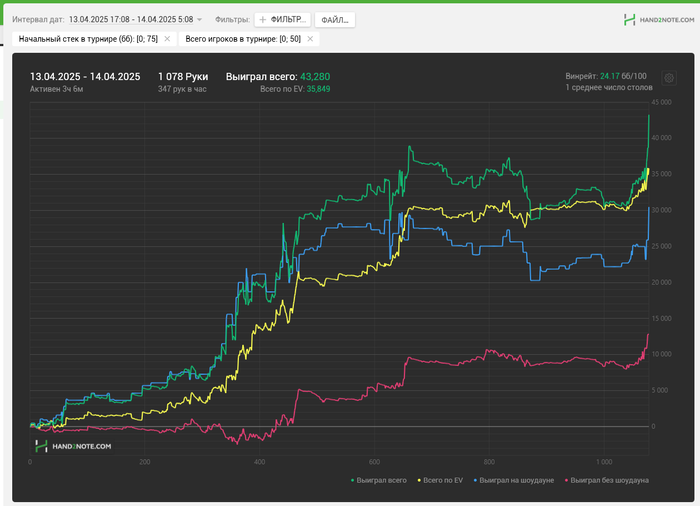The image size is (700, 506).
Task: Click the 30 000 y-axis label
Action: [x=661, y=210]
